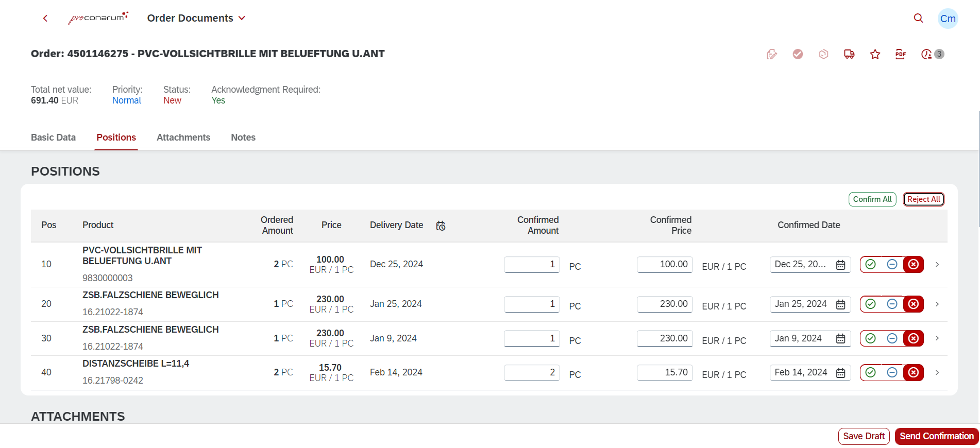Expand details arrow for position 40 row

[937, 372]
